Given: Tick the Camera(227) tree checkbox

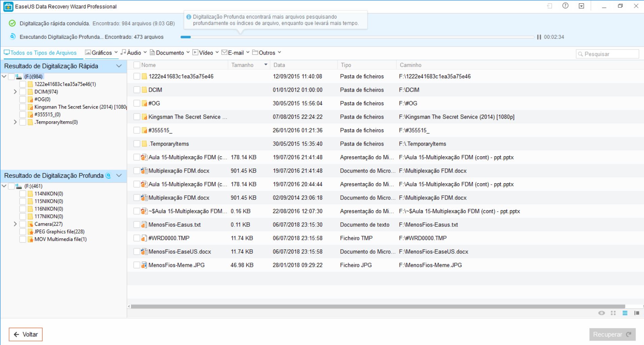Looking at the screenshot, I should [x=23, y=224].
